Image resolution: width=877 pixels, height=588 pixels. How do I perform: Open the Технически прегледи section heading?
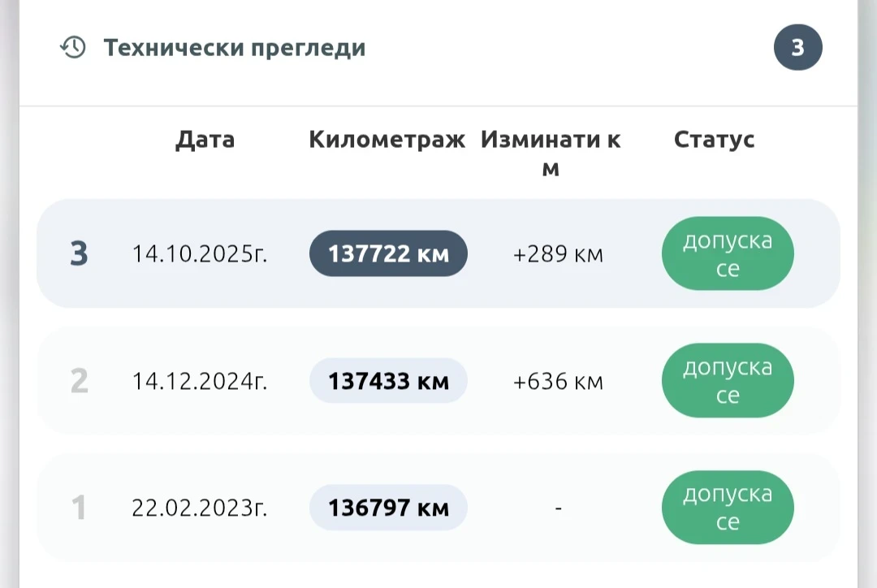tap(234, 48)
